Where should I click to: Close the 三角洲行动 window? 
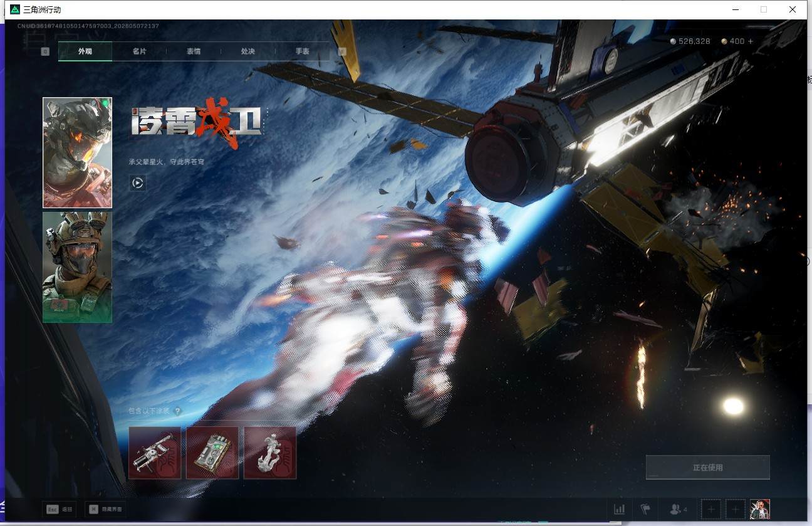coord(793,9)
